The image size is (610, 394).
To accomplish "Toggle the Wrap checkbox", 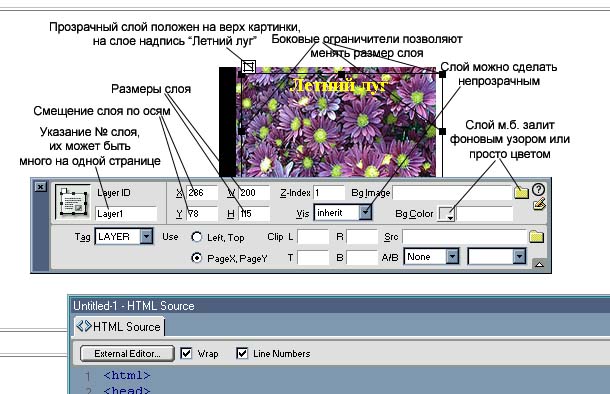I will [x=186, y=353].
